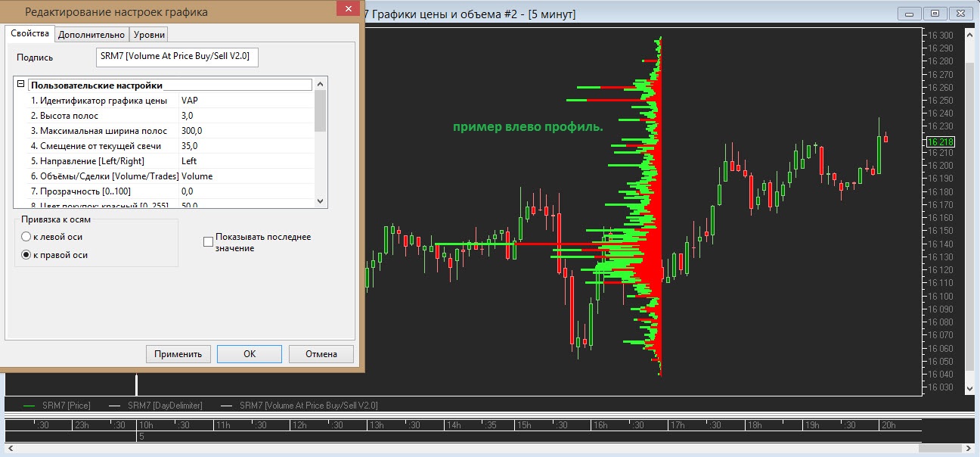The image size is (980, 457).
Task: Confirm settings with the OK button
Action: [249, 353]
